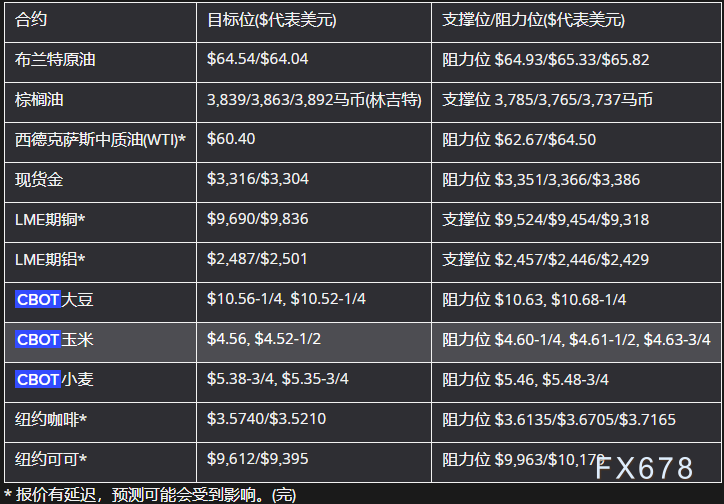Click the highlighted CBOT text before 小麦
Viewport: 724px width, 504px height.
(x=38, y=380)
